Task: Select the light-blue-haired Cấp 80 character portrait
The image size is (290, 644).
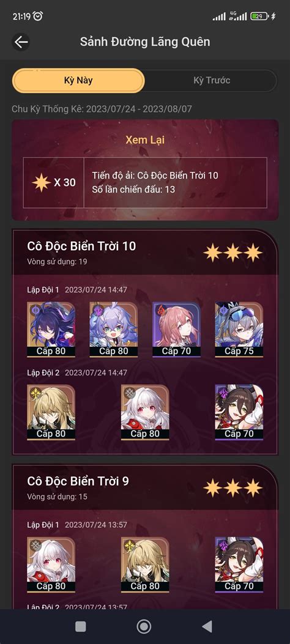Action: pyautogui.click(x=114, y=330)
